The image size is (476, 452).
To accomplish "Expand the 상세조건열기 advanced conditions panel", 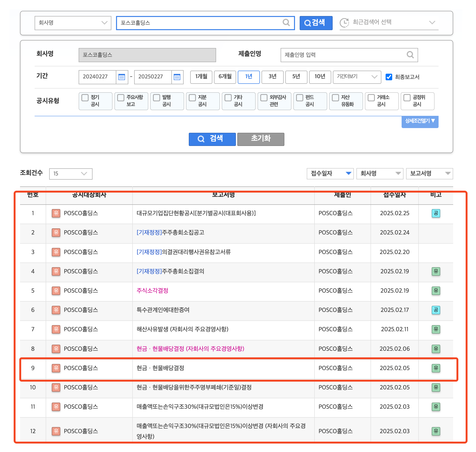I will (x=420, y=122).
